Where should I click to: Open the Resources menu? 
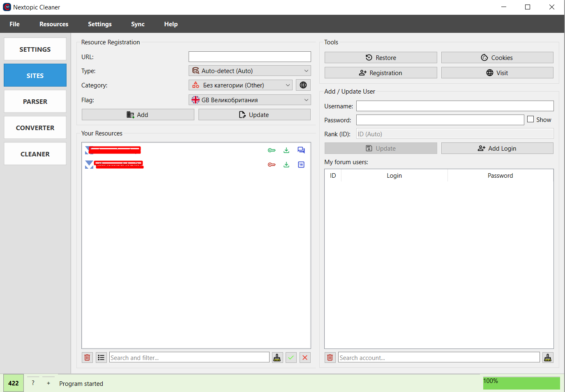coord(54,24)
